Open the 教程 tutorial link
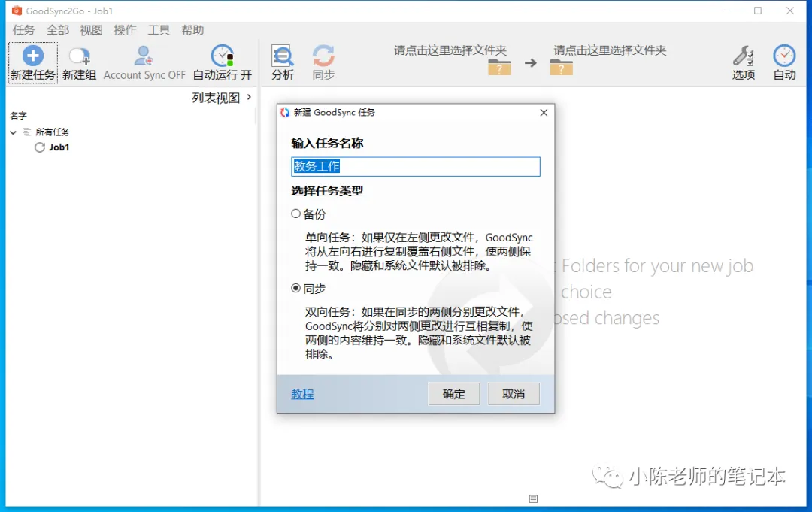 pyautogui.click(x=302, y=394)
